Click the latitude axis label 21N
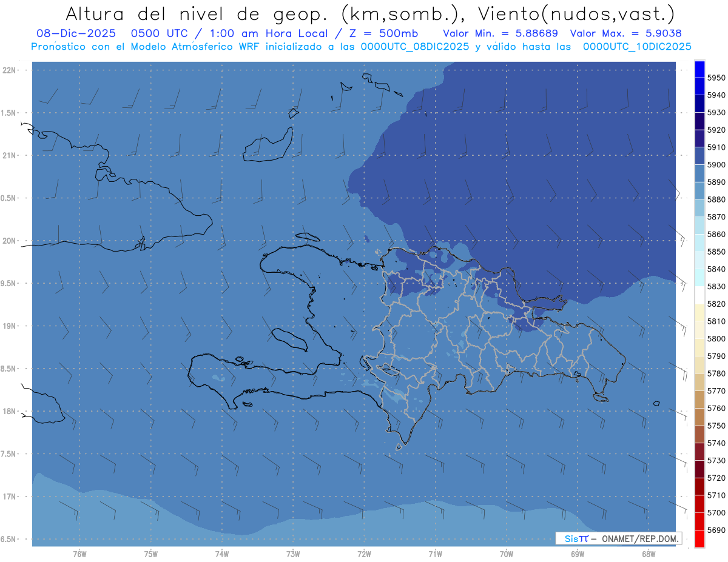Viewport: 728px width, 562px height. click(9, 156)
